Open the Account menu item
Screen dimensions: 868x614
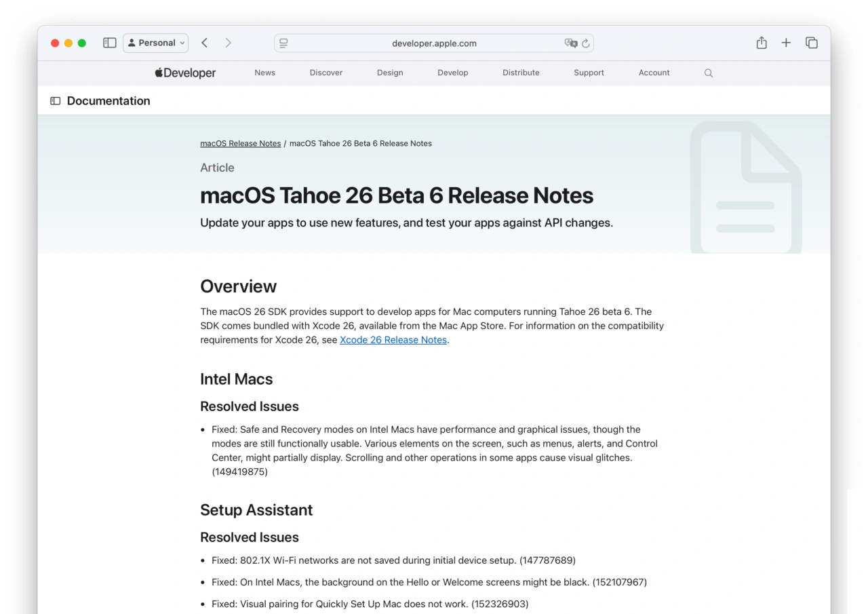coord(654,73)
